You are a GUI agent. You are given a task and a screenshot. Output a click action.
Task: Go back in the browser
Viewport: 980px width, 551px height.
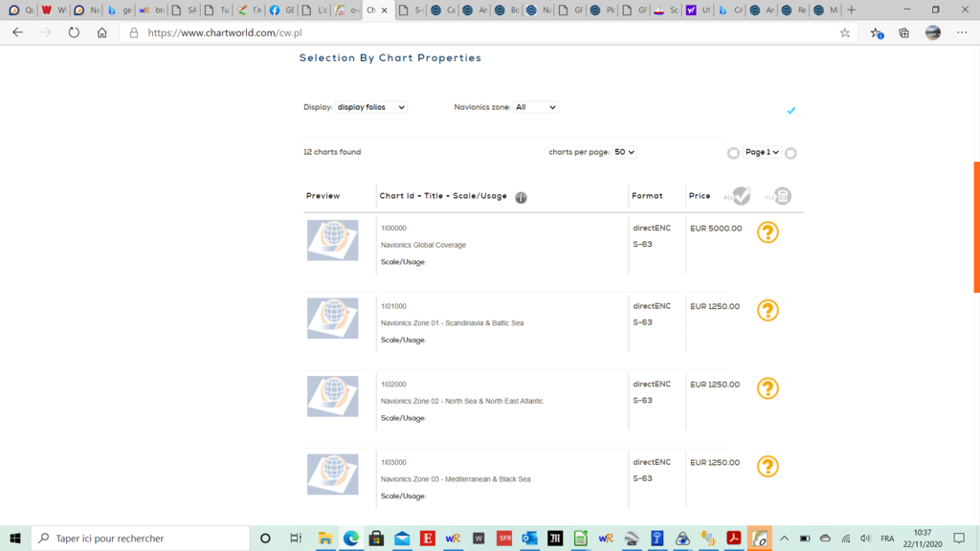17,33
